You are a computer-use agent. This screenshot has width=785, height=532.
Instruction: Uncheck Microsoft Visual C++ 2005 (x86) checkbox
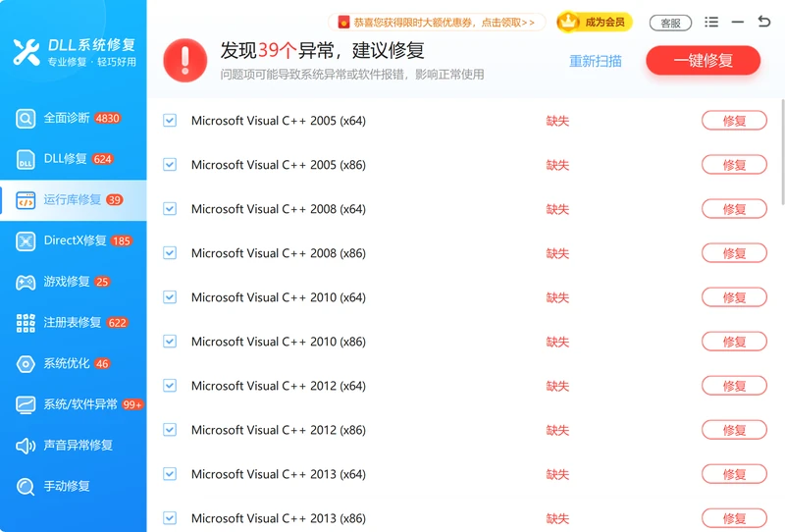pyautogui.click(x=170, y=164)
